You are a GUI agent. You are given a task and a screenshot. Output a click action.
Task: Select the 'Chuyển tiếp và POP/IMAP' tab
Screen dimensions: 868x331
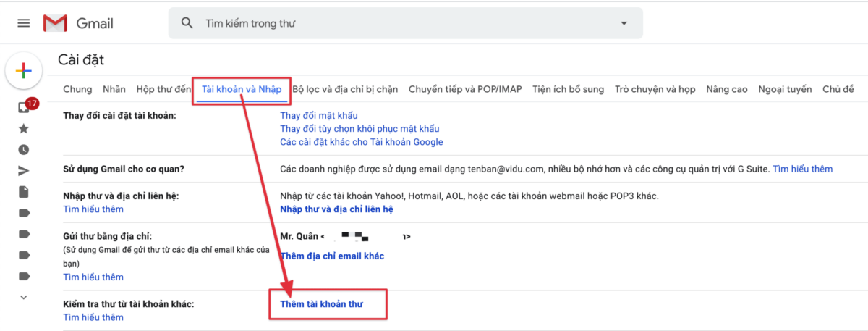click(465, 90)
